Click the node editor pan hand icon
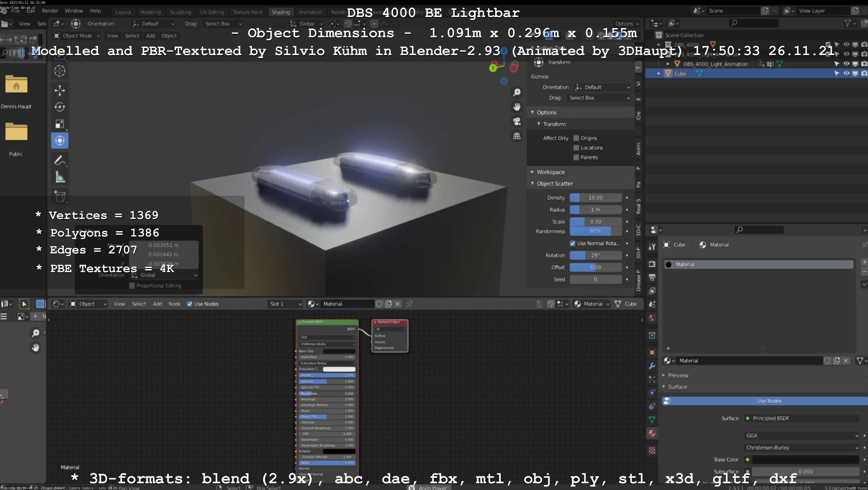This screenshot has height=490, width=868. [x=35, y=347]
